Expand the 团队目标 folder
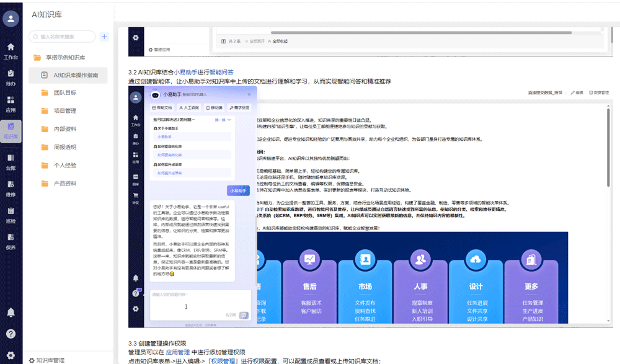The image size is (620, 364). 64,93
